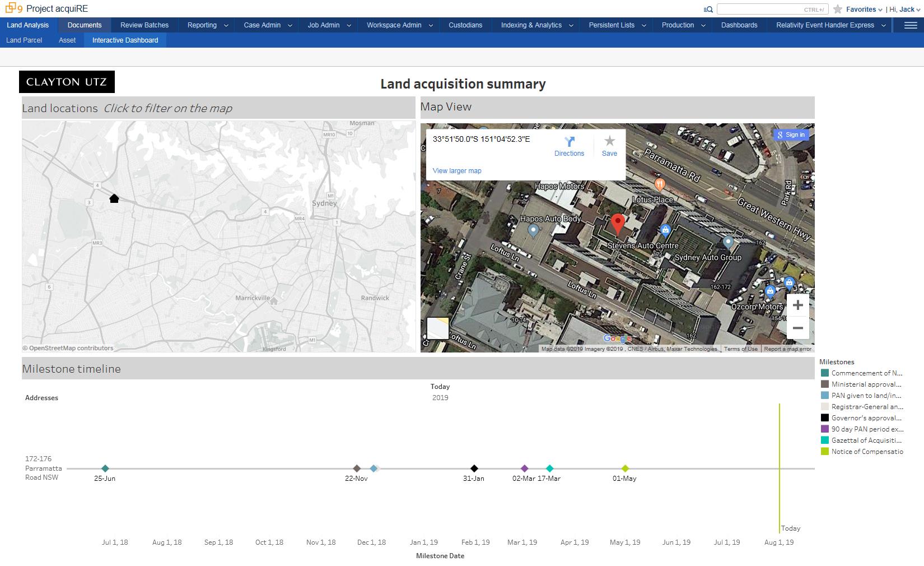Open the View larger map link
The height and width of the screenshot is (566, 924).
click(x=457, y=171)
